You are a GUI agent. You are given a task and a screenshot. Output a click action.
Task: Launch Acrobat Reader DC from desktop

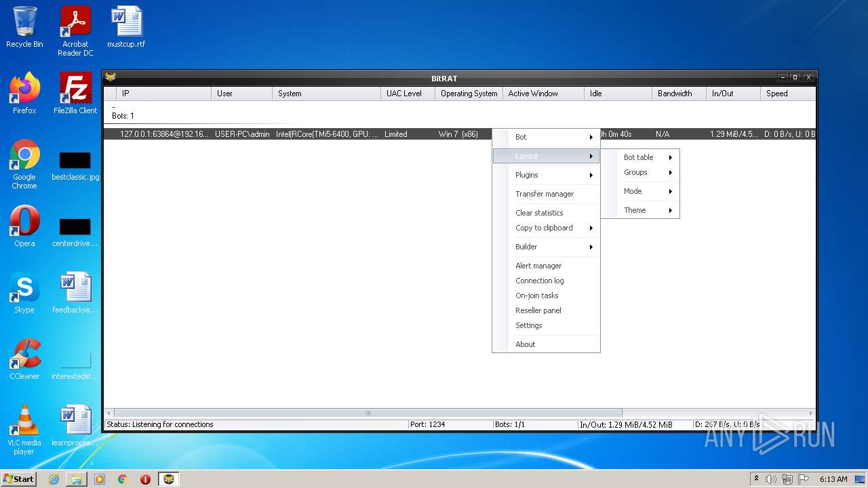coord(75,31)
